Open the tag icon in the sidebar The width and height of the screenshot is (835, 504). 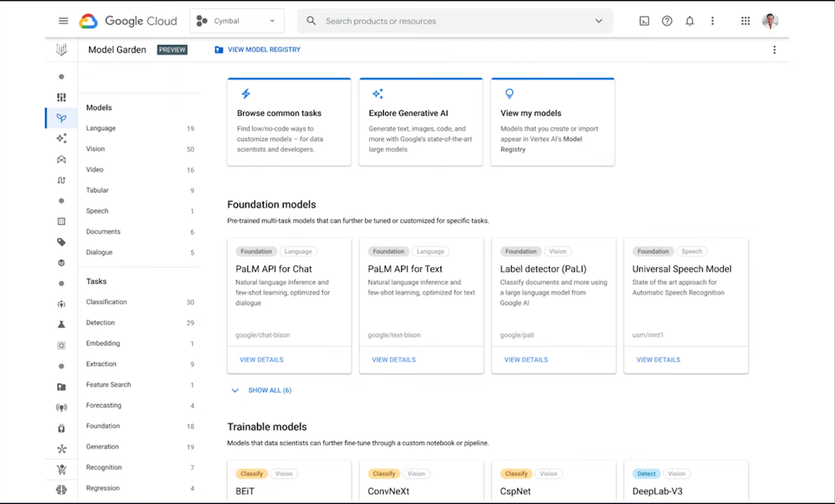pos(61,242)
